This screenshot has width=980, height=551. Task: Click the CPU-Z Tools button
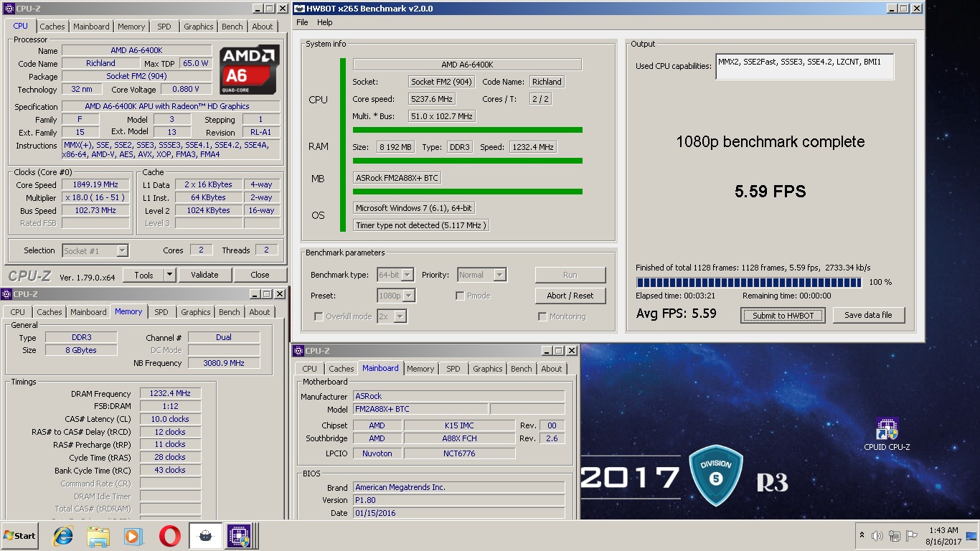coord(143,275)
